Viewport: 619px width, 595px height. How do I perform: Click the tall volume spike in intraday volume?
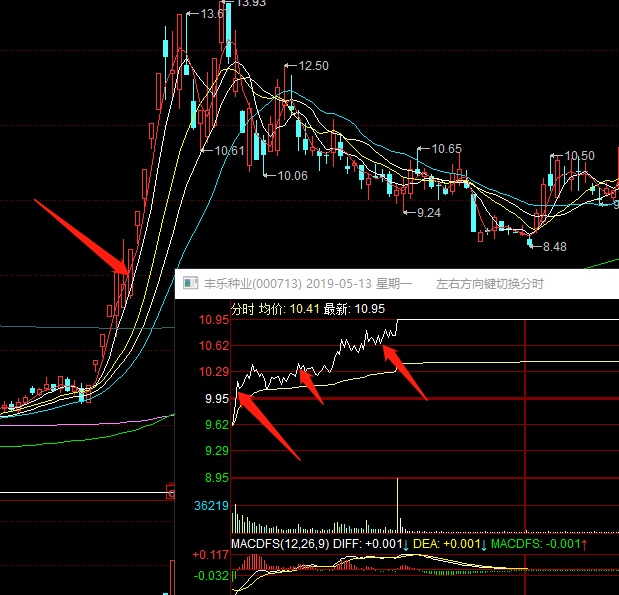coord(398,505)
